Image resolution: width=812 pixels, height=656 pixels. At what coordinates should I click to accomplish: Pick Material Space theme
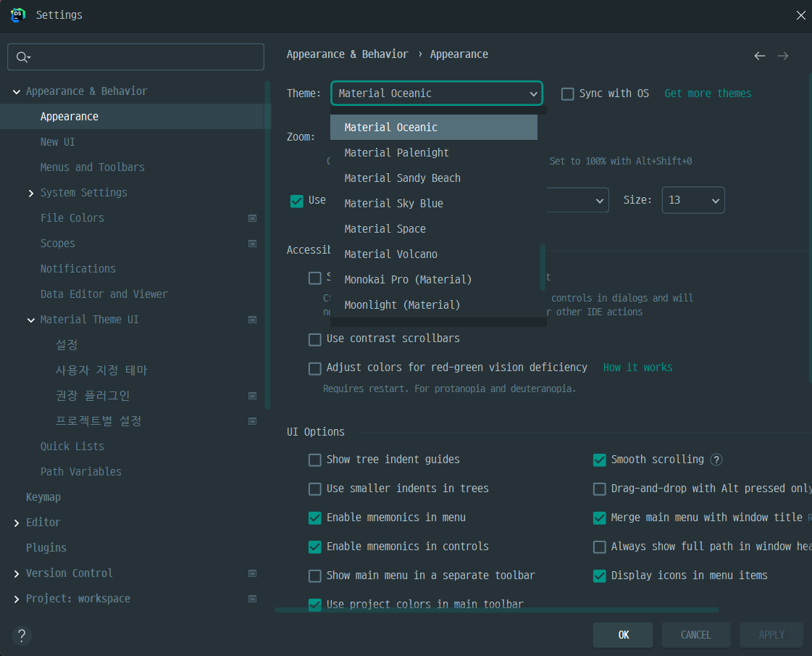coord(434,229)
